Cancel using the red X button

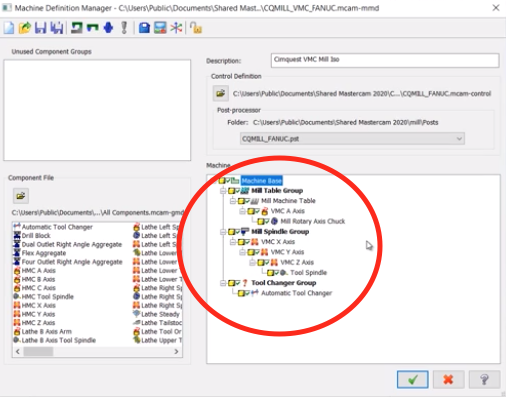coord(448,379)
